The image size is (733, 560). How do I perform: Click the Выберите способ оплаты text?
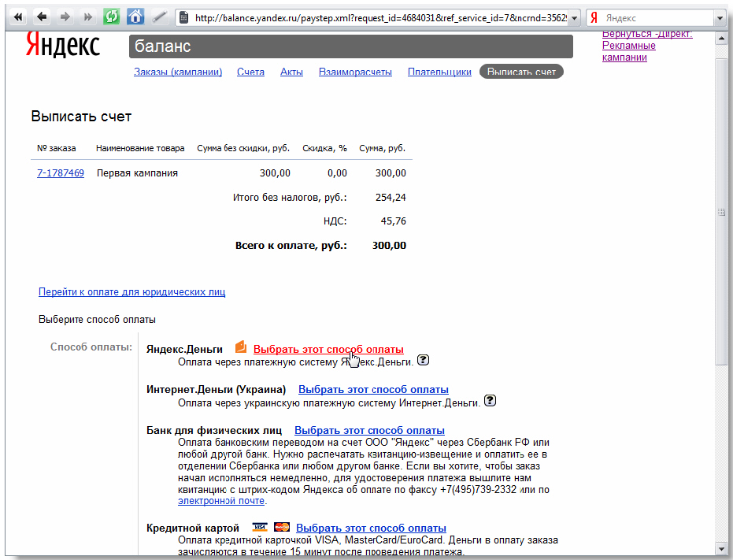97,320
